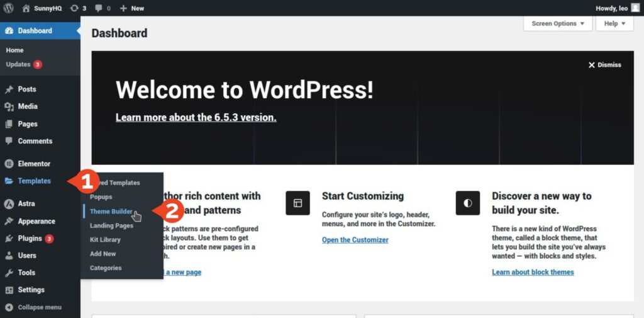The height and width of the screenshot is (318, 644).
Task: Click the Posts pushpin icon
Action: pos(9,89)
